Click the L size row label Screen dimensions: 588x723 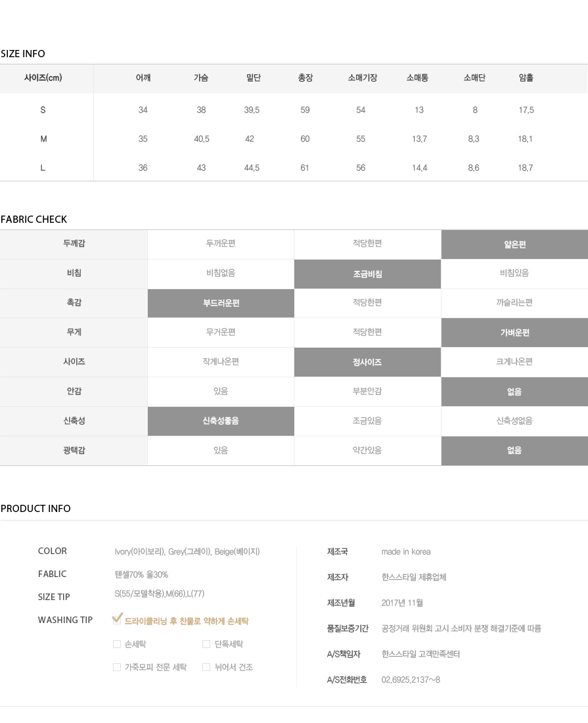(43, 168)
